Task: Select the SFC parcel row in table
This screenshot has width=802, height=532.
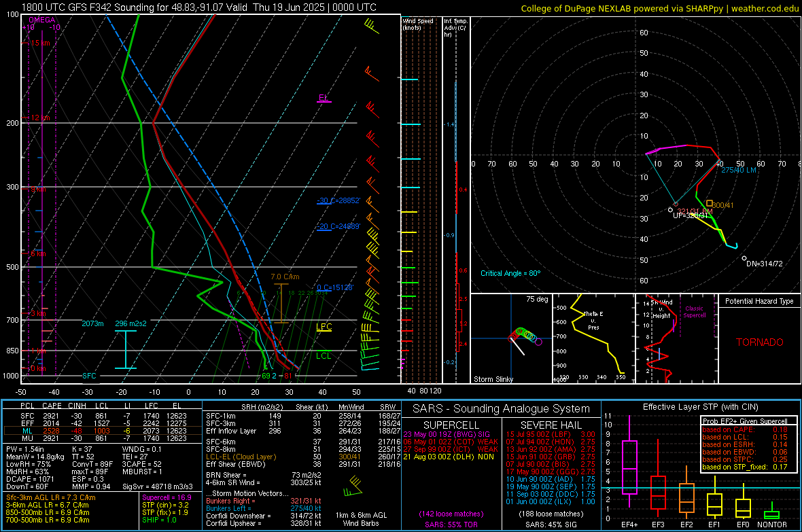Action: (103, 416)
